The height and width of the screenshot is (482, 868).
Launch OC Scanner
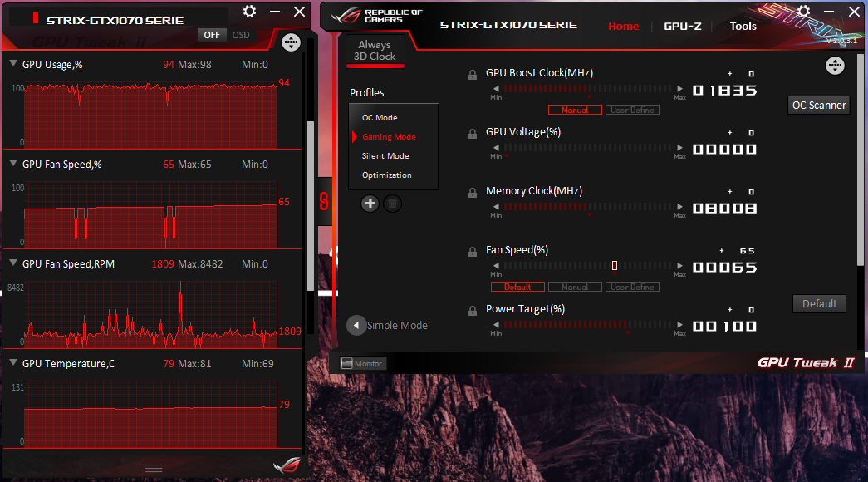tap(819, 106)
